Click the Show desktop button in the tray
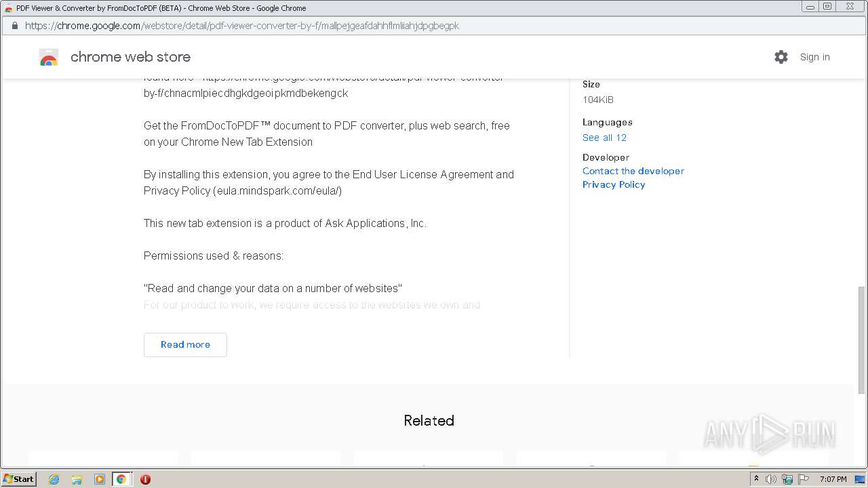 click(x=860, y=479)
